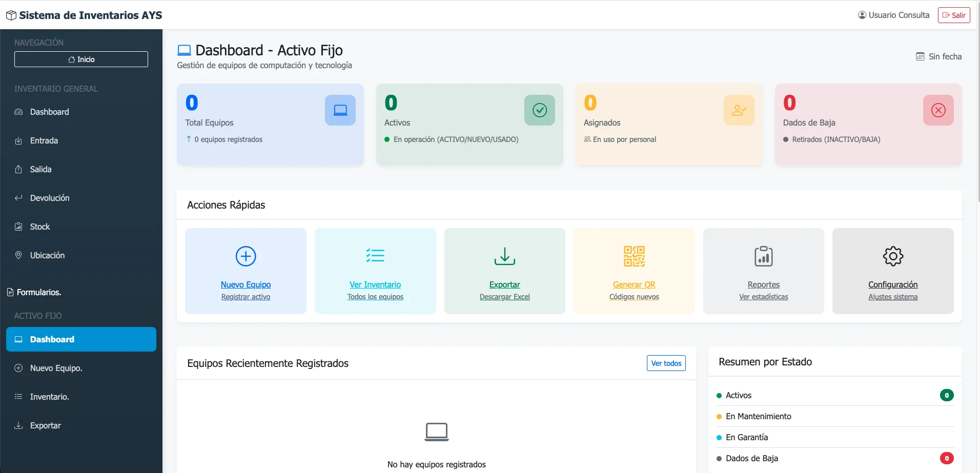
Task: Click the clipboard chart icon above Reportes
Action: [764, 256]
